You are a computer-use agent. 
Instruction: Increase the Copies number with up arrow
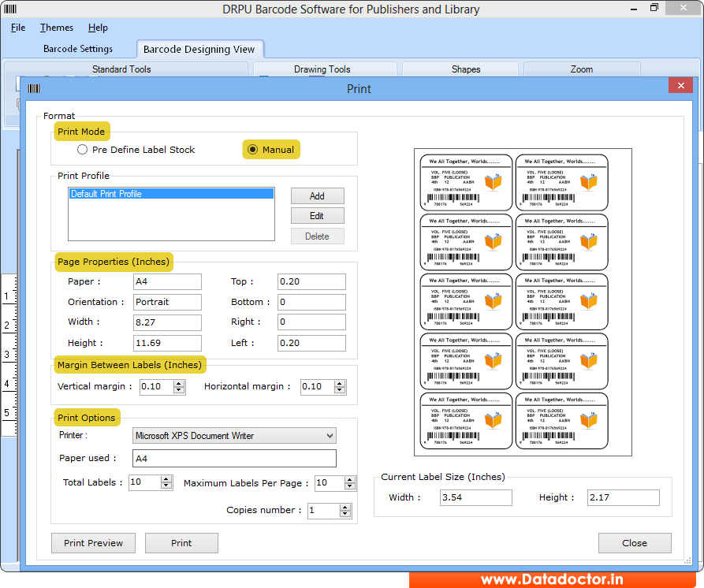[345, 507]
